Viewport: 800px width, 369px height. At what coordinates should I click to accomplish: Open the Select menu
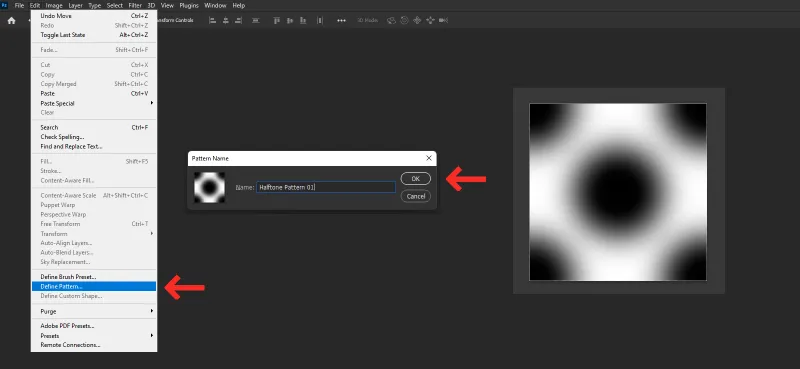[115, 6]
